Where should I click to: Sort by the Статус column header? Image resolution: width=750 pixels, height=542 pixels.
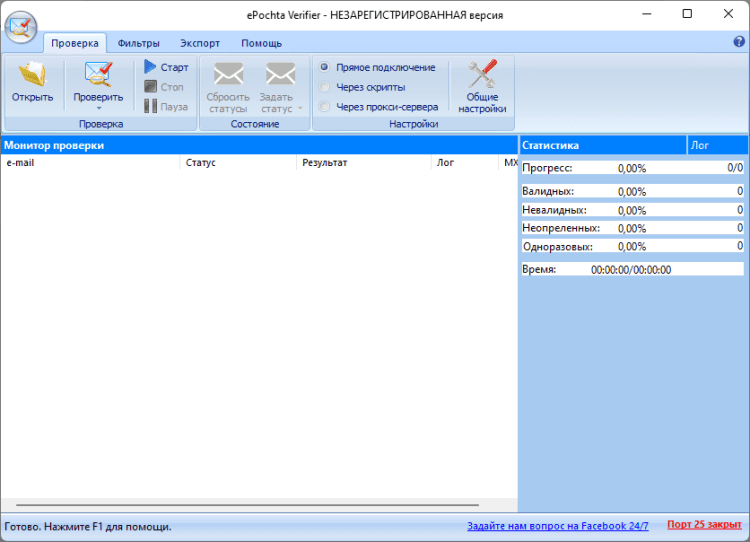pos(238,163)
